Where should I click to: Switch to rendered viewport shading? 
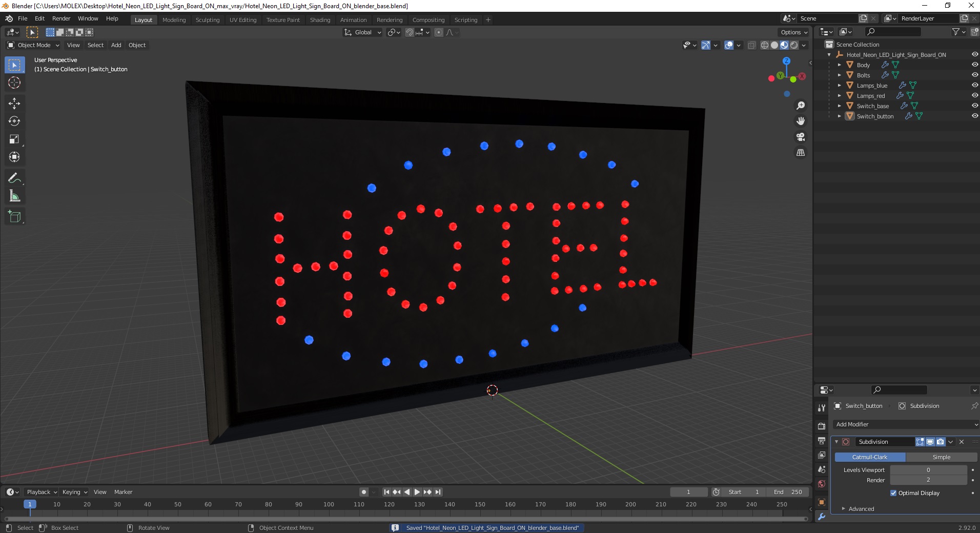click(x=794, y=45)
